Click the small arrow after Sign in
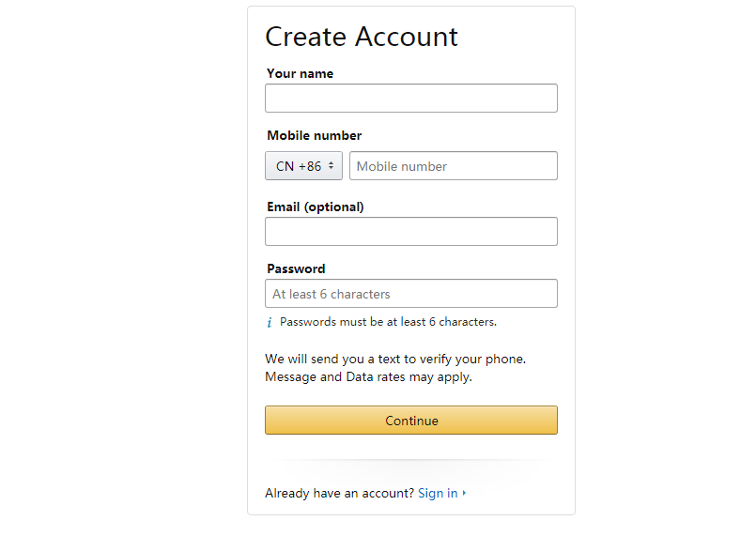 [x=464, y=494]
